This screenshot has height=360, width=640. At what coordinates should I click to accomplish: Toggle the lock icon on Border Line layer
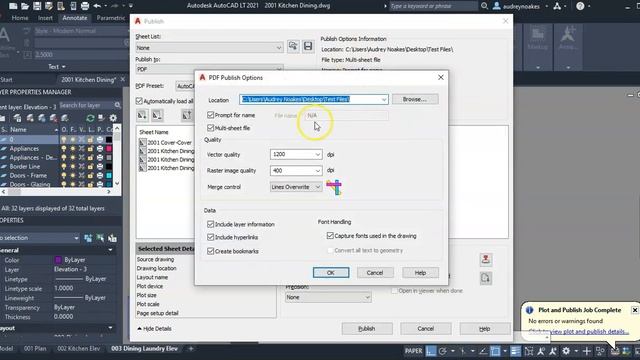90,167
